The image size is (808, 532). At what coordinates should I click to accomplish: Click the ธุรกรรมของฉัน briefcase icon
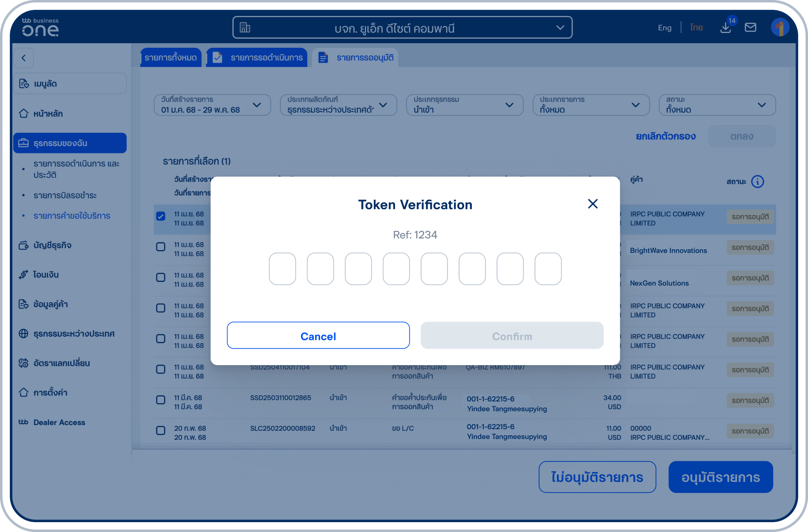pyautogui.click(x=23, y=143)
